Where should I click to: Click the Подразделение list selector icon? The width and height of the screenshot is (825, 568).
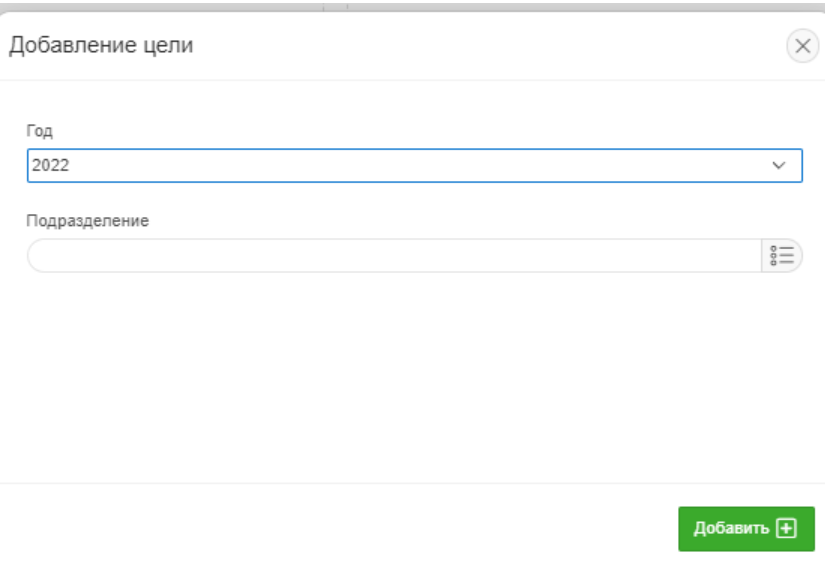[x=782, y=256]
